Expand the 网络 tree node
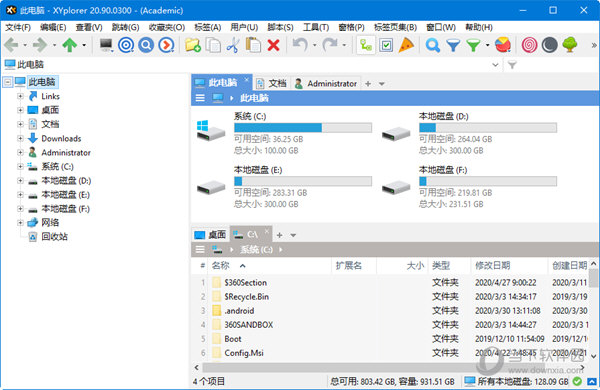The image size is (600, 390). [20, 222]
